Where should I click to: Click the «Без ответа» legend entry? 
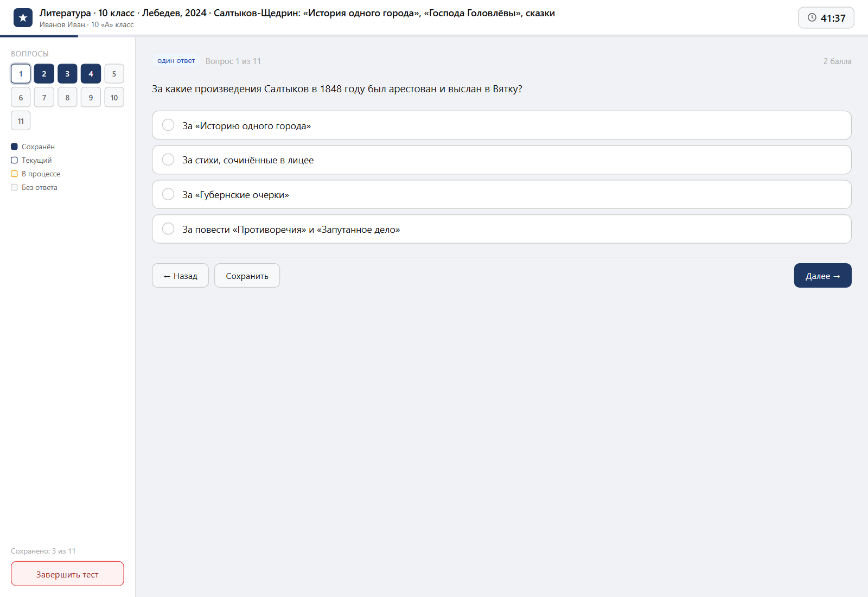click(34, 187)
